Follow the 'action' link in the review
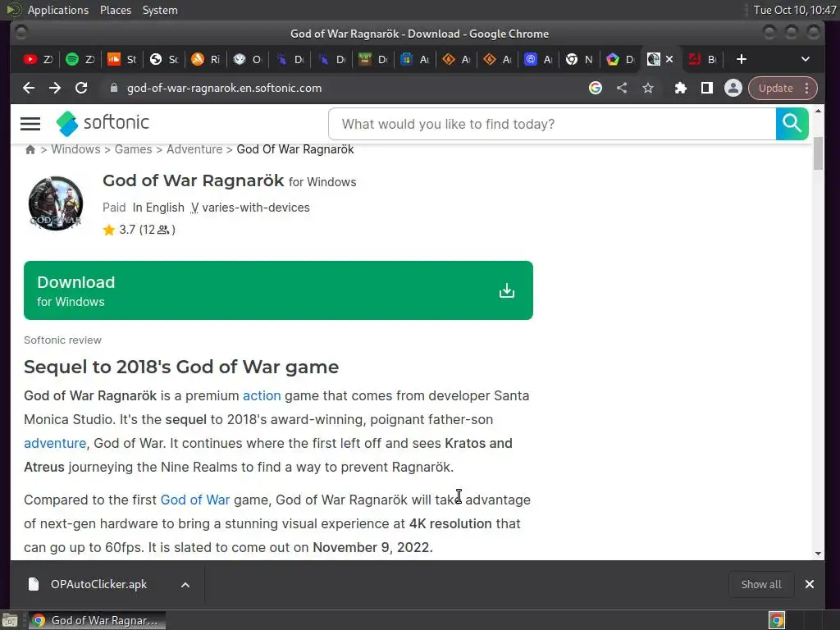Viewport: 840px width, 630px height. click(x=262, y=396)
